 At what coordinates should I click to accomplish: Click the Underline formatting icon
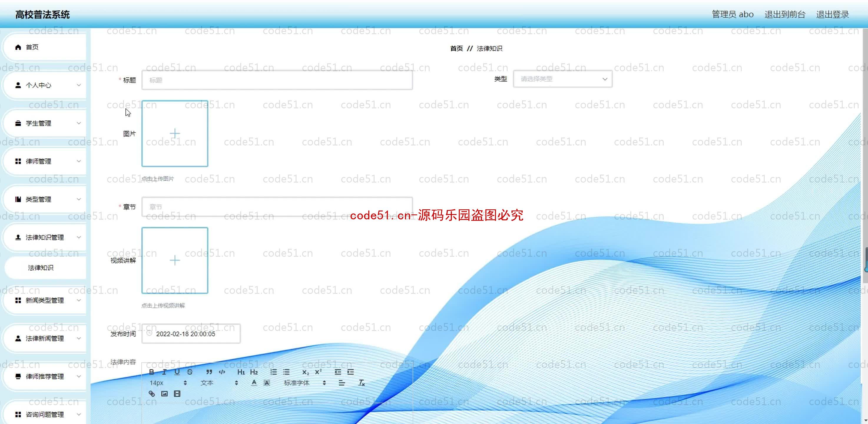click(x=177, y=371)
